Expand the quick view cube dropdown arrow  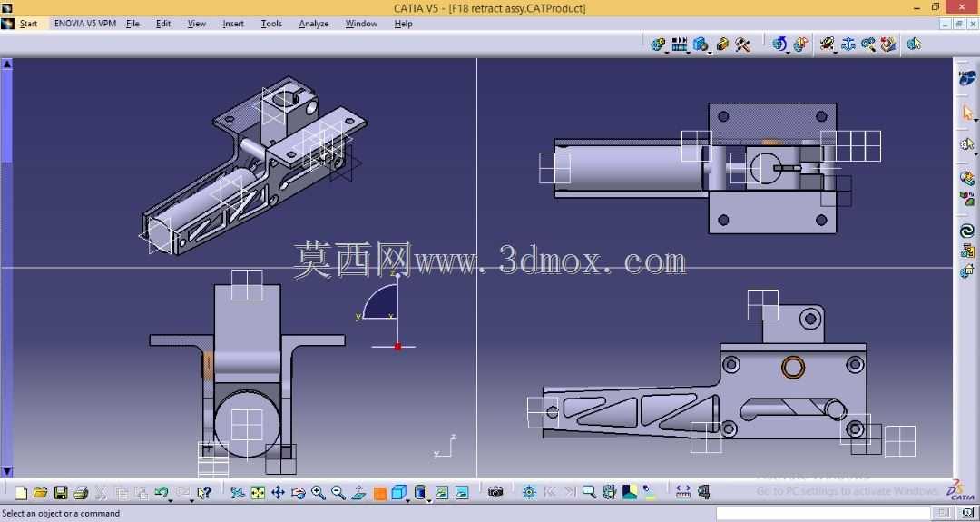(x=407, y=499)
